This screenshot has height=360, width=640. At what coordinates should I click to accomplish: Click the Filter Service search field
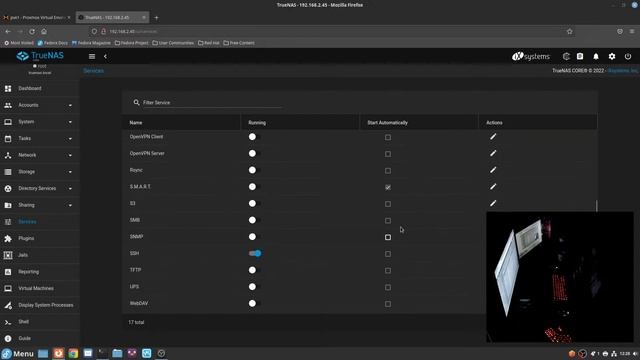point(212,102)
